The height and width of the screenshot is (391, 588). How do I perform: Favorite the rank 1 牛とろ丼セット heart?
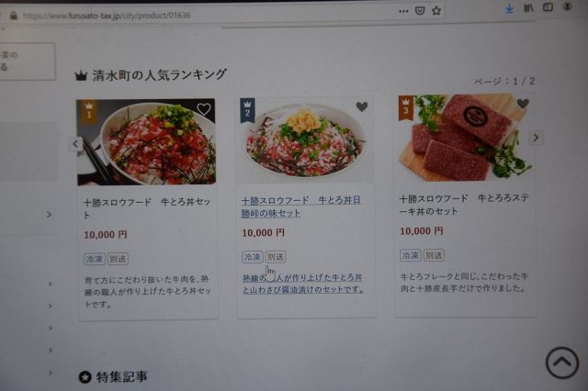(x=204, y=109)
